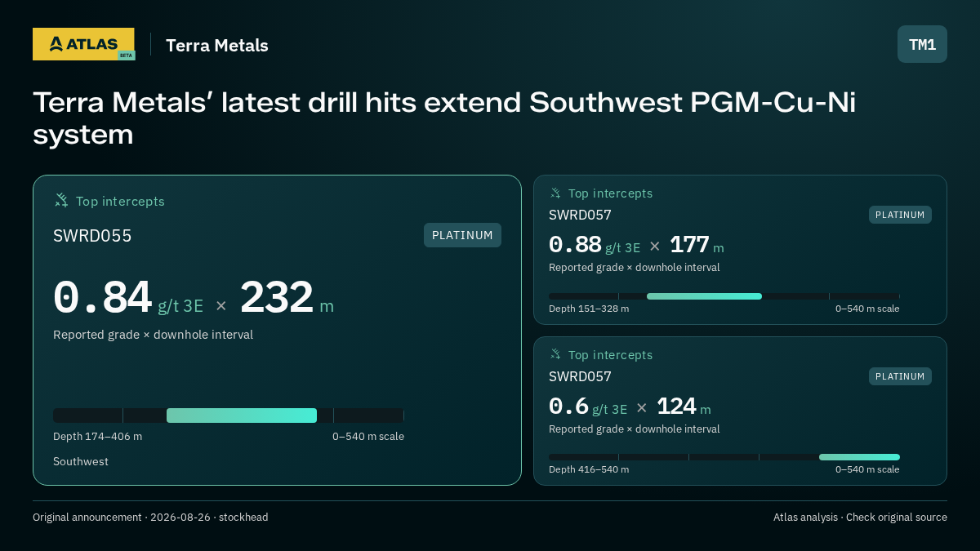Click PLATINUM tag on the 177 m card
This screenshot has height=551, width=980.
click(x=900, y=215)
